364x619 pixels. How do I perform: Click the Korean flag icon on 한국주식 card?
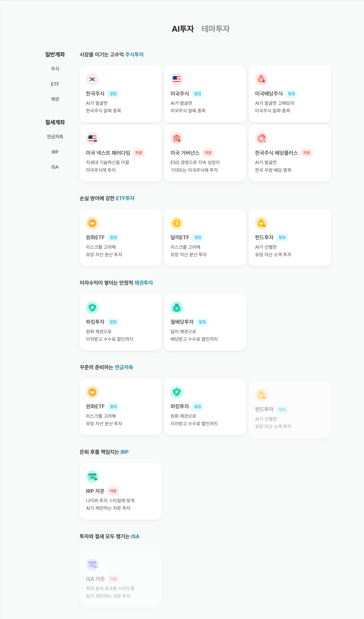92,79
